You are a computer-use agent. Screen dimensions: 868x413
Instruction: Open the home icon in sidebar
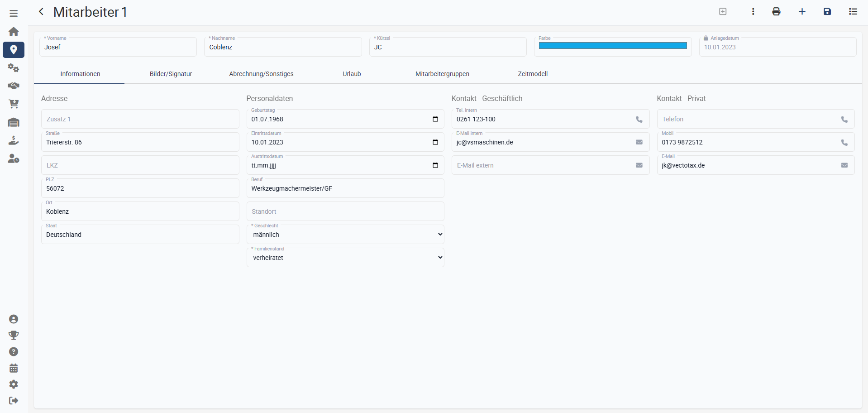pos(14,32)
